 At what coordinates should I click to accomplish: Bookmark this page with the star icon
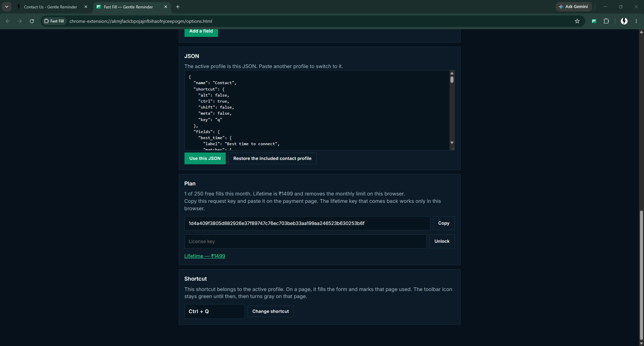[x=577, y=21]
